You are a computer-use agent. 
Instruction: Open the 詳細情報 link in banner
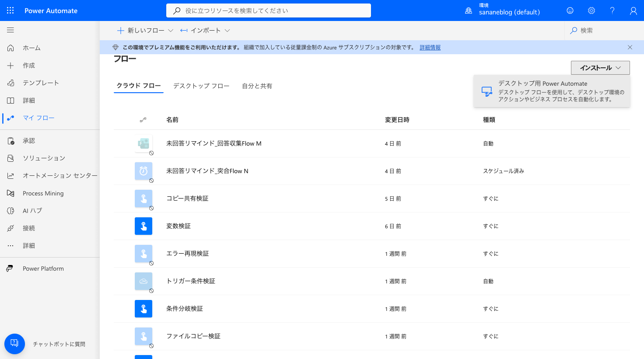point(430,47)
